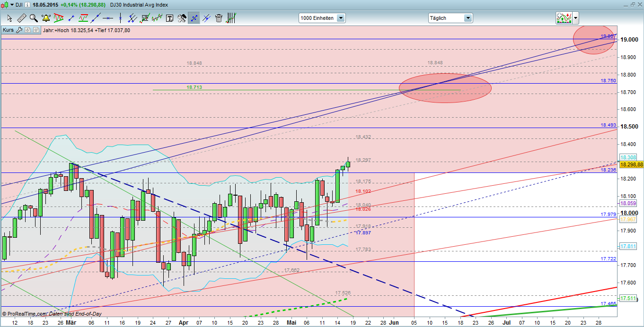This screenshot has height=327, width=644.
Task: Click the 17.722 horizontal line label
Action: 608,259
